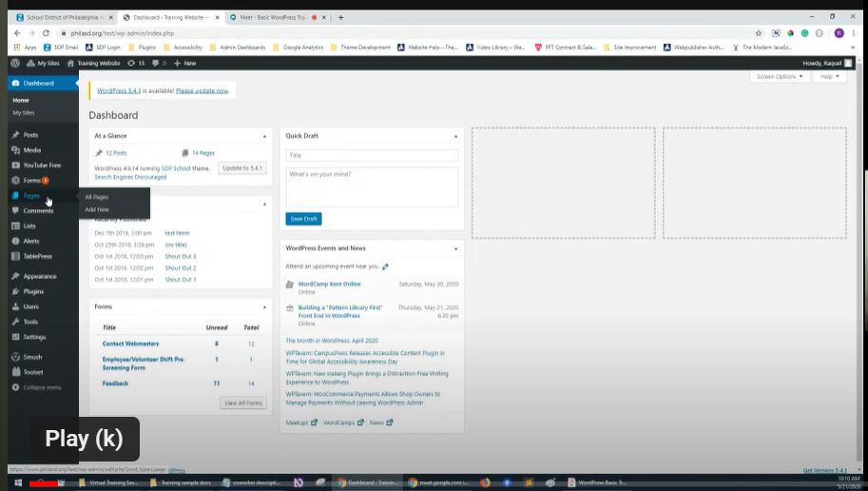Click the browser reload button
Viewport: 868px width, 491px height.
46,33
